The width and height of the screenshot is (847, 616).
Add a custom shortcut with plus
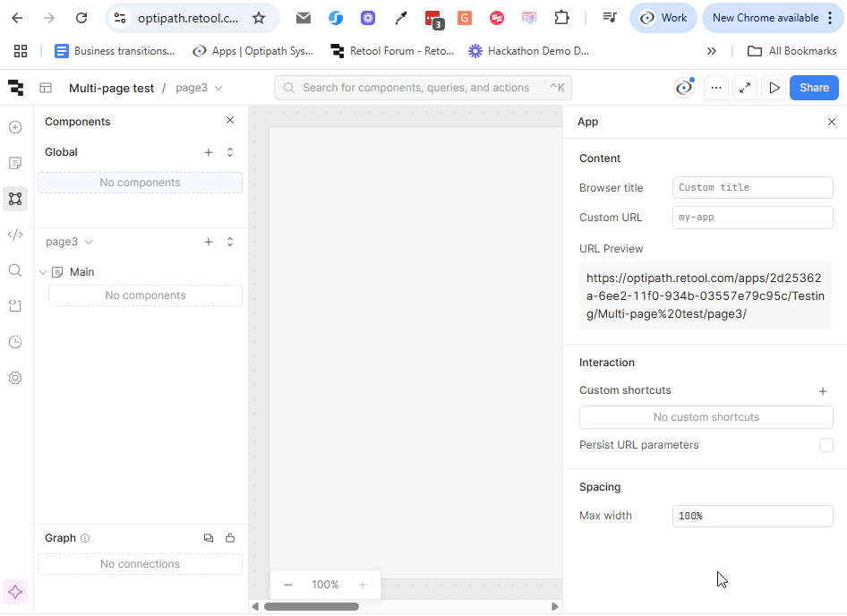pos(823,391)
